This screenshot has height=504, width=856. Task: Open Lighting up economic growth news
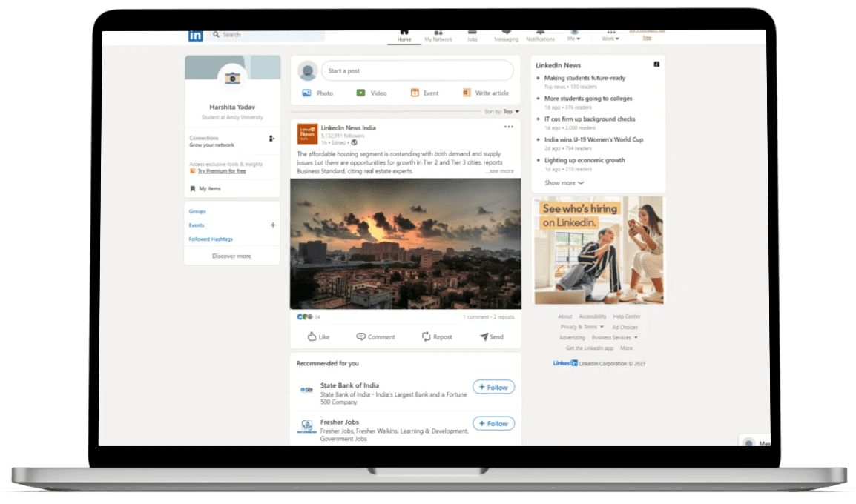pyautogui.click(x=584, y=160)
